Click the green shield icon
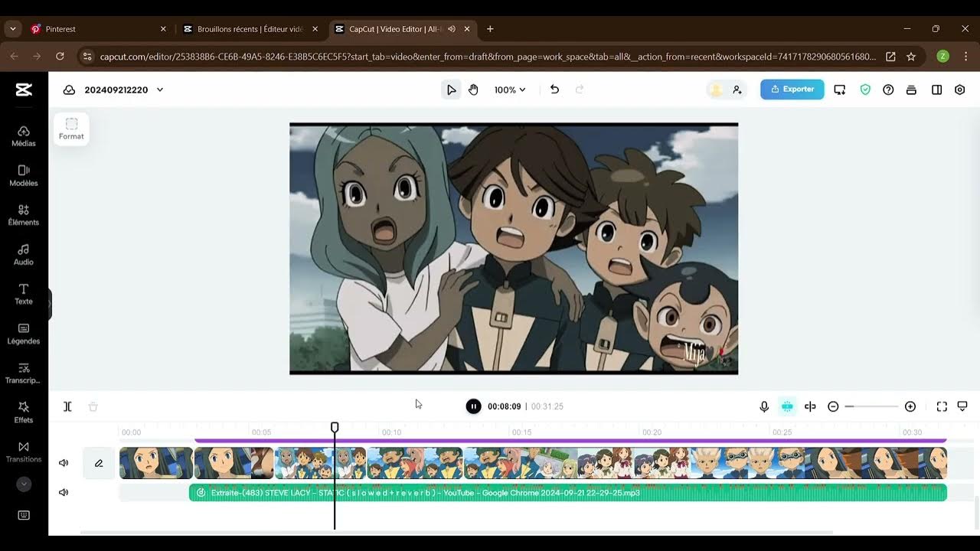Screen dimensions: 980x551 click(865, 90)
